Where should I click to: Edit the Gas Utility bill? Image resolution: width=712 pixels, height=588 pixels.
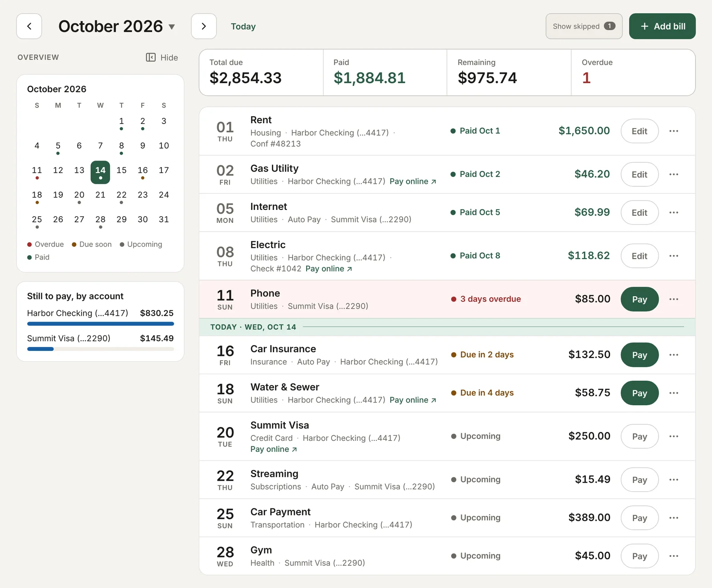coord(639,174)
